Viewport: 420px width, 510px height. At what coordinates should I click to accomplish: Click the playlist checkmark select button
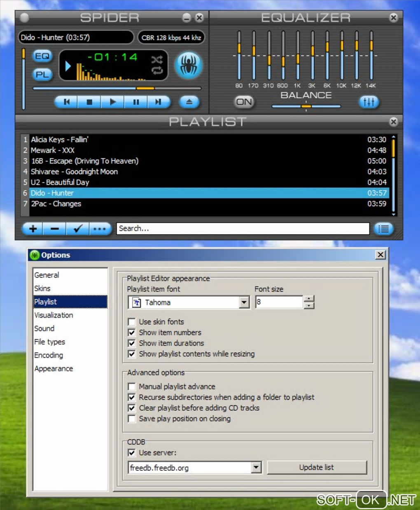tap(77, 228)
